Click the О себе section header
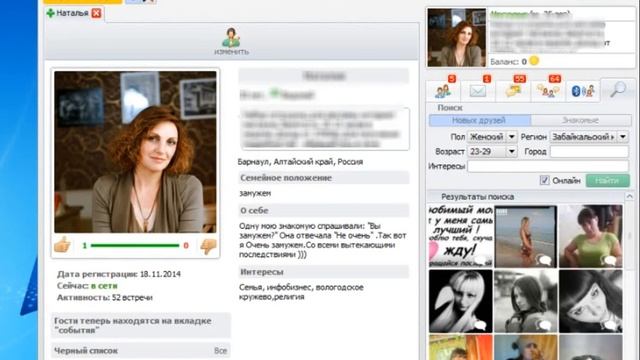This screenshot has height=360, width=640. coord(323,210)
